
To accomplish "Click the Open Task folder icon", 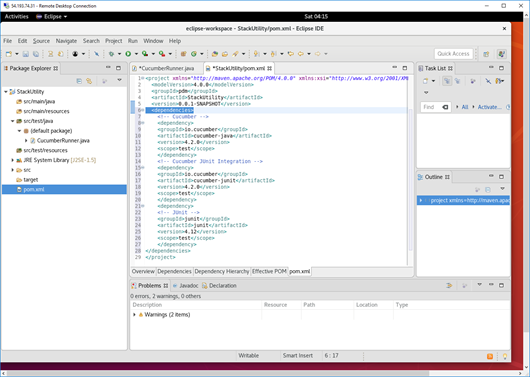I will point(225,54).
